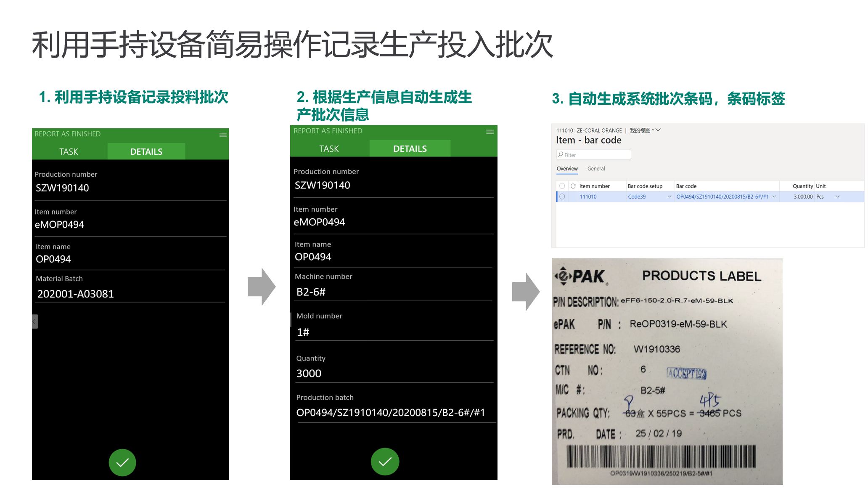This screenshot has height=488, width=868.
Task: Click Bar code setup column header
Action: point(645,186)
